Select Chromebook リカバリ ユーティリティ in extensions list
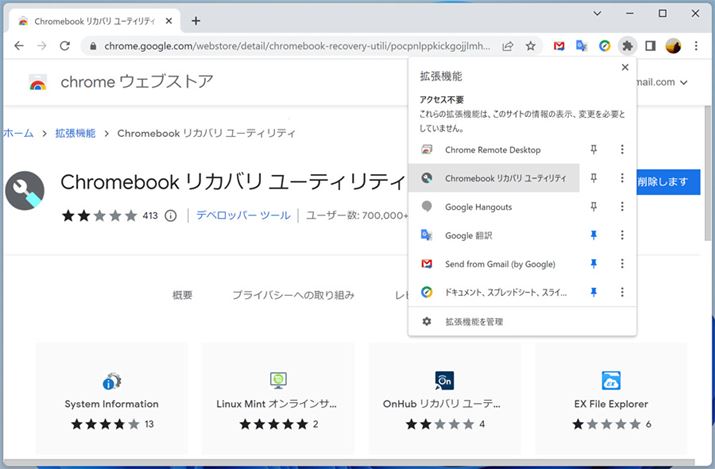 click(494, 178)
